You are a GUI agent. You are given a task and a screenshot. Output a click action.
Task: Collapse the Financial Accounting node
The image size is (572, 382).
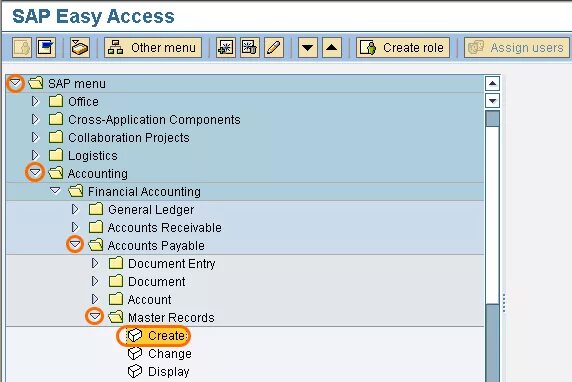point(55,191)
